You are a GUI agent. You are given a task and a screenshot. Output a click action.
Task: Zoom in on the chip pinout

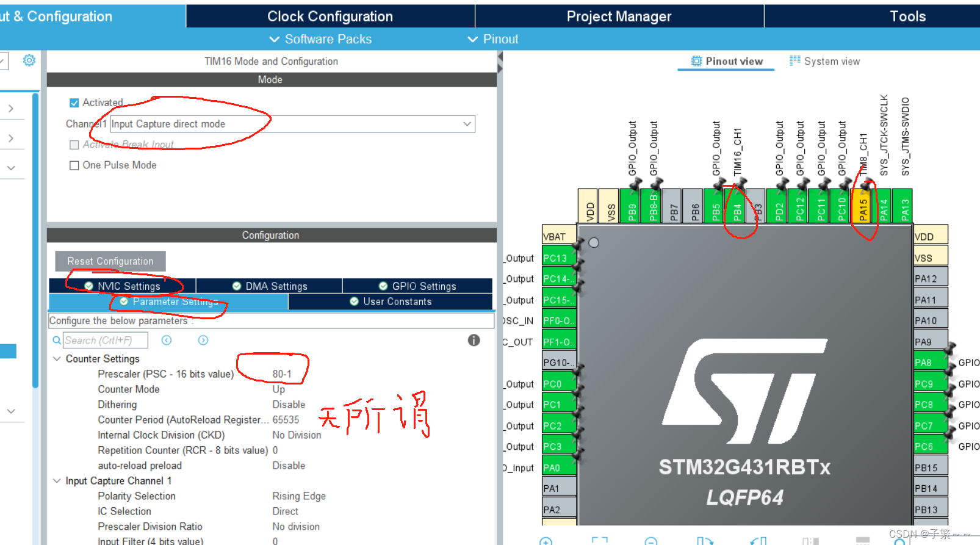pyautogui.click(x=546, y=541)
